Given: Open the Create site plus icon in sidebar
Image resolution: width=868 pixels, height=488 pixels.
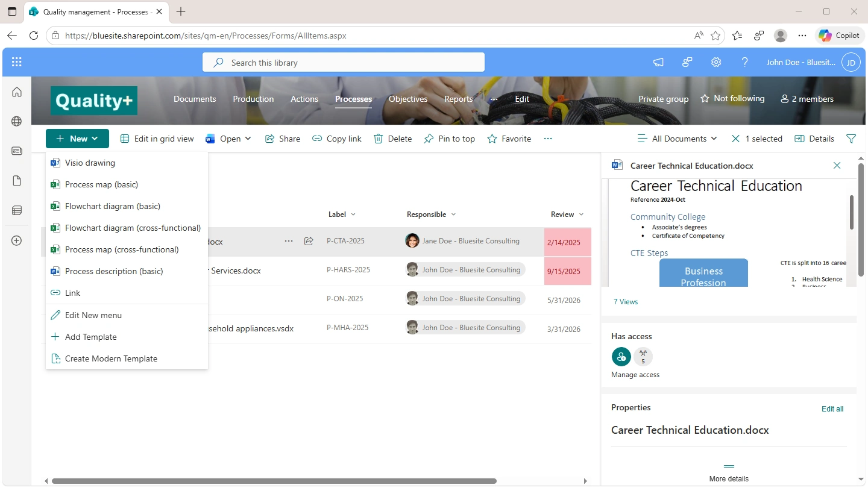Looking at the screenshot, I should (17, 240).
